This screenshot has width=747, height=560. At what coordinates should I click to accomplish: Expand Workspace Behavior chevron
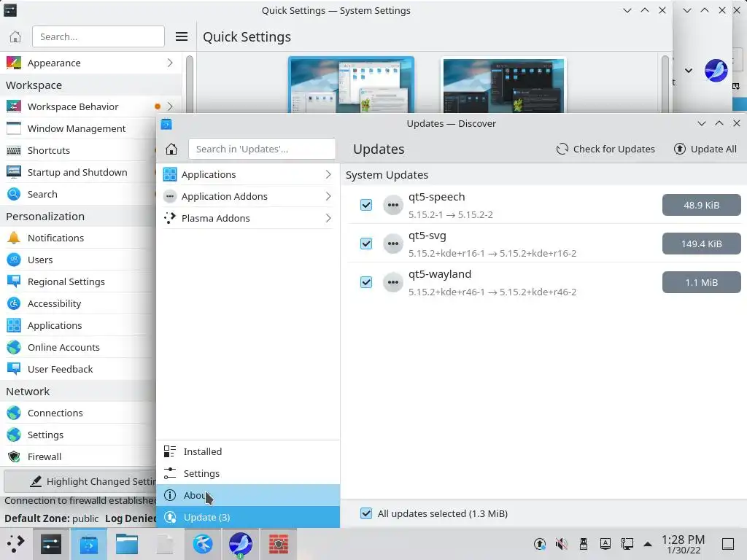(x=170, y=106)
